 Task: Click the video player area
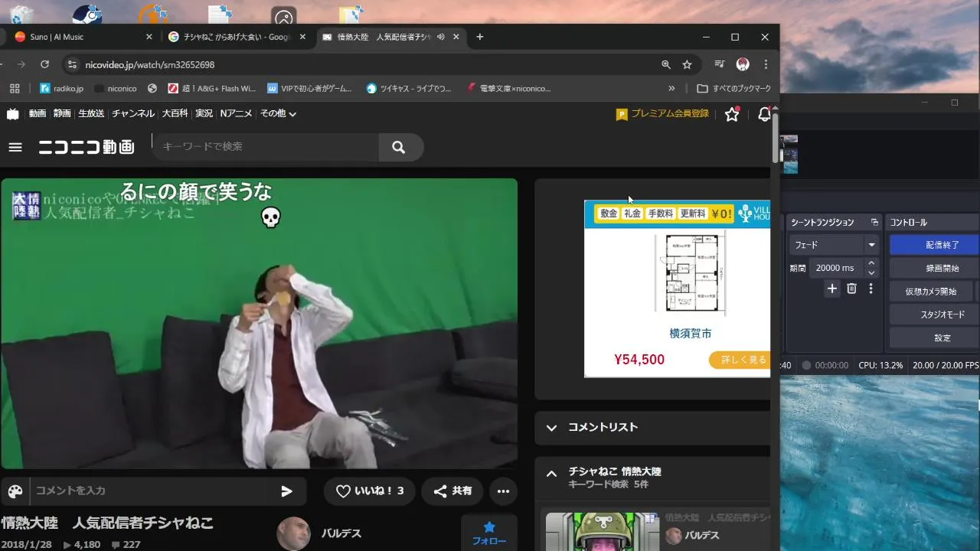[260, 323]
